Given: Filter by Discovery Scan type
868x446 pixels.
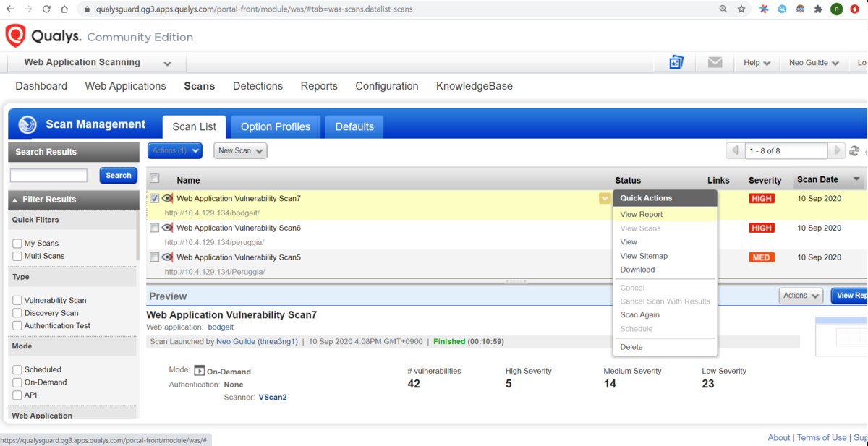Looking at the screenshot, I should pos(17,313).
